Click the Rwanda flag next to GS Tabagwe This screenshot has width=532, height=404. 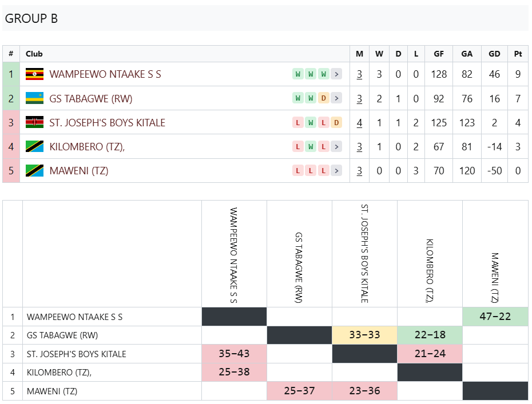click(x=34, y=98)
